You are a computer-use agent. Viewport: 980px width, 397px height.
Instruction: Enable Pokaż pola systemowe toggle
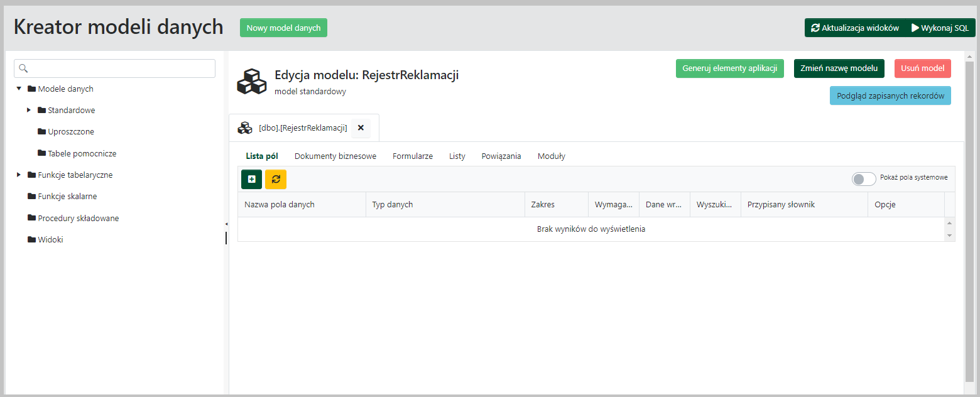click(x=864, y=178)
